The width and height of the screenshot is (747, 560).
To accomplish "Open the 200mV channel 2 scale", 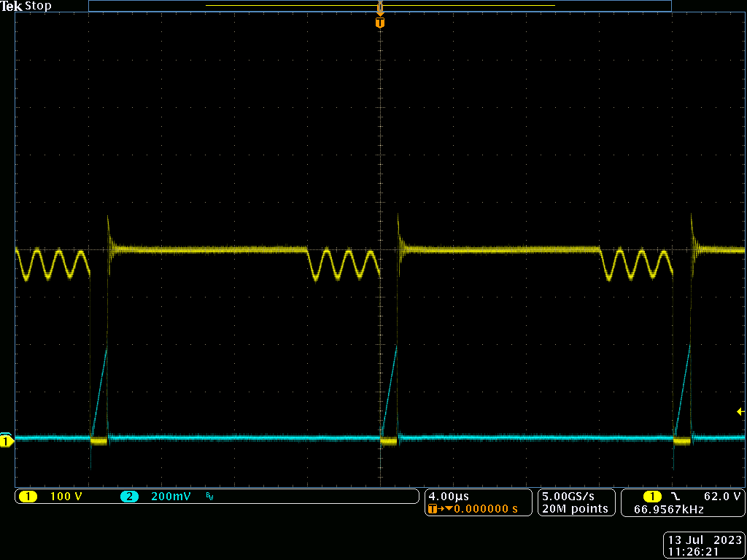I will coord(171,497).
